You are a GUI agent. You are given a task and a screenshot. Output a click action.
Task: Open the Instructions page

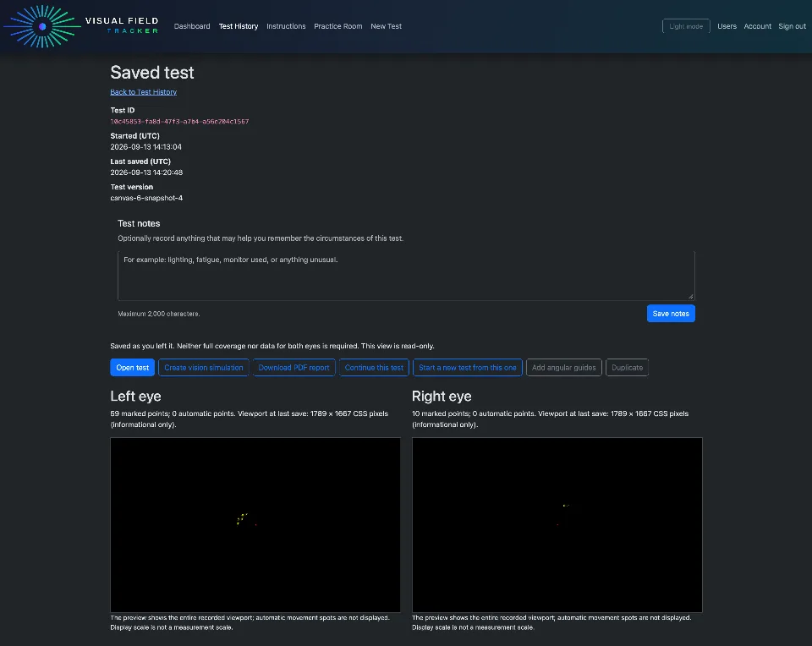point(286,26)
